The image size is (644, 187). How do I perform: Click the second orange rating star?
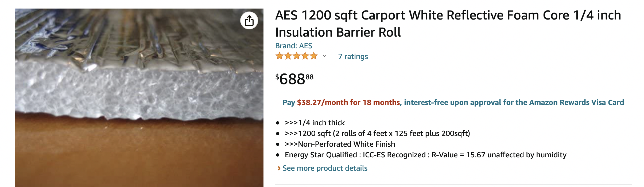(x=288, y=56)
